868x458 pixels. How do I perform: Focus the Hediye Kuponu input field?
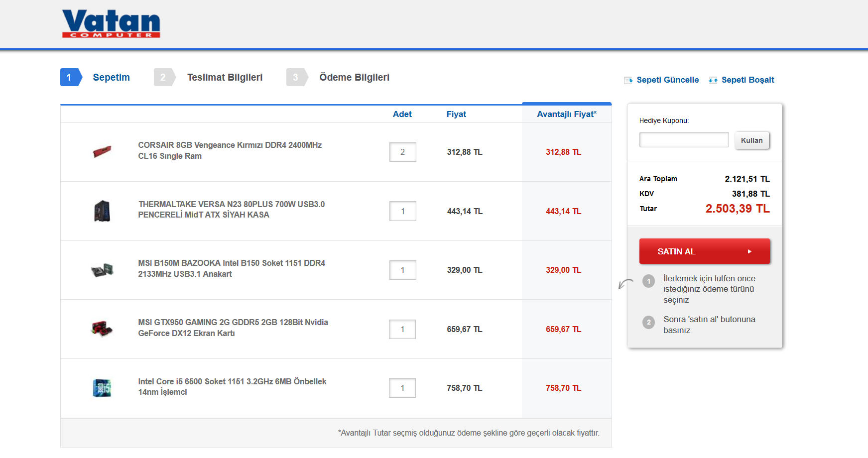(684, 140)
